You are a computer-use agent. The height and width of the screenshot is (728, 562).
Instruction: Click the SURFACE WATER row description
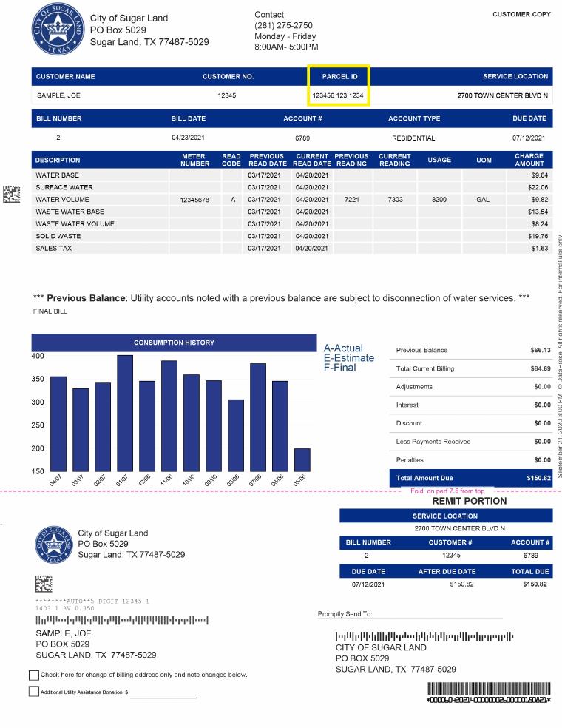[x=64, y=187]
